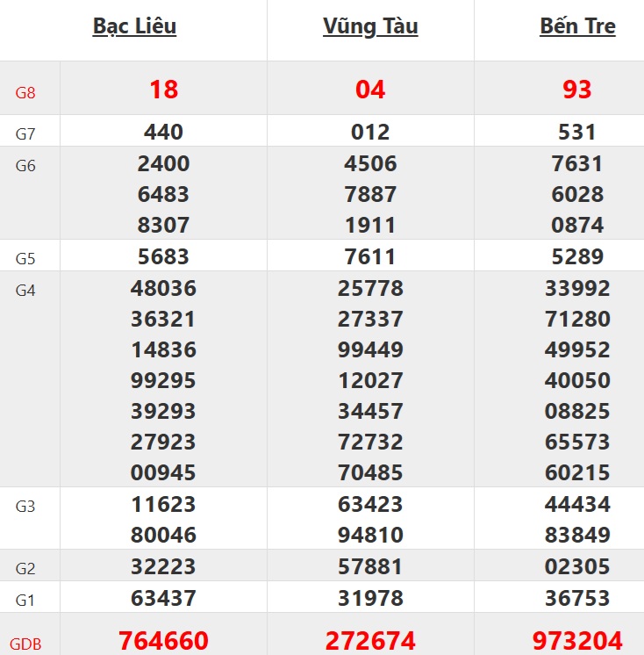Select the G6 number 6028
Screen dimensions: 644x655
[x=577, y=194]
